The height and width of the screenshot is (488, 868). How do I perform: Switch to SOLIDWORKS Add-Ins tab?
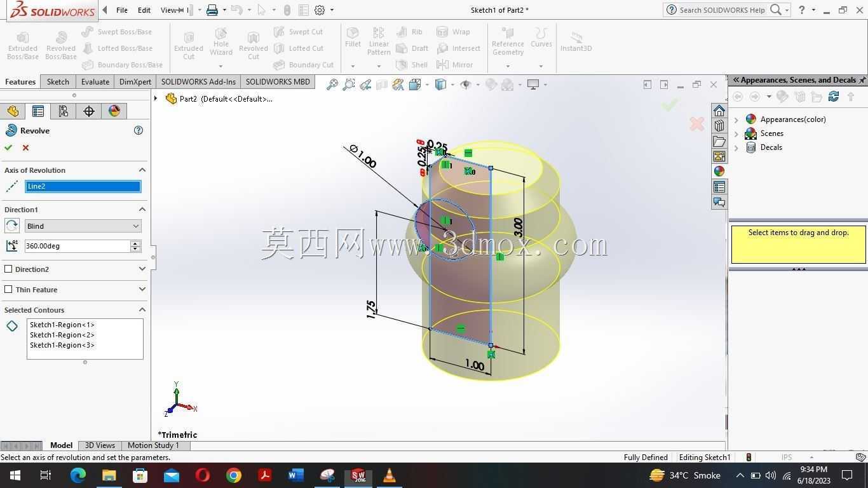[x=198, y=81]
